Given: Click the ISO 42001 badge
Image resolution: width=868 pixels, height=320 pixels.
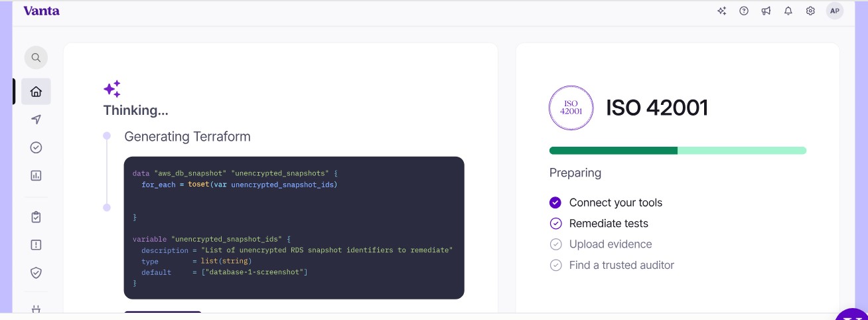Looking at the screenshot, I should (x=571, y=108).
